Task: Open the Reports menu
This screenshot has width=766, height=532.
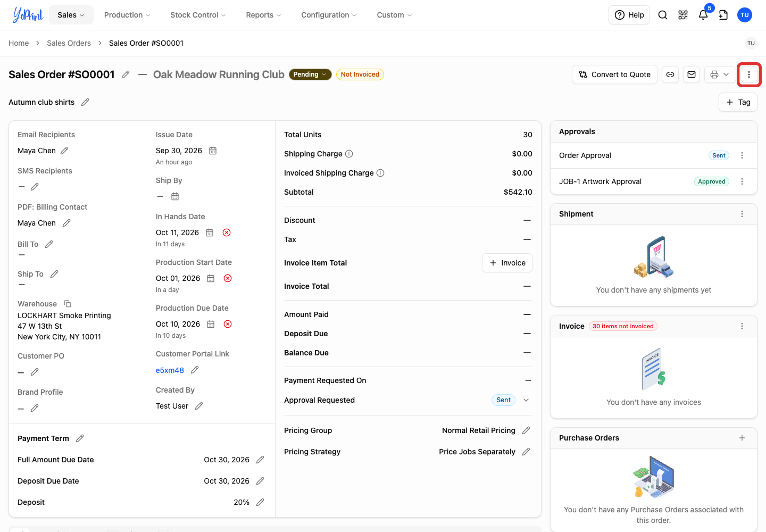Action: tap(263, 15)
